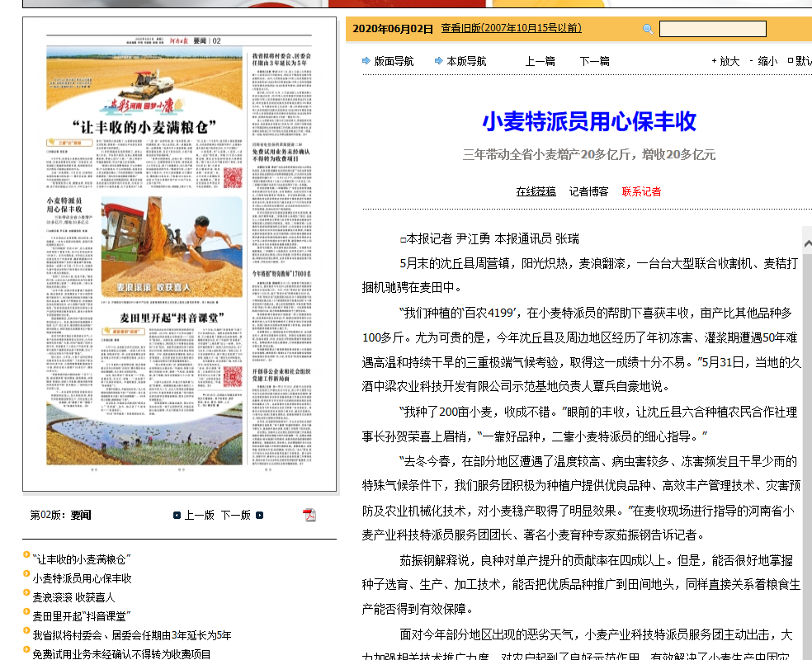Image resolution: width=812 pixels, height=660 pixels.
Task: Open article 小麦特派员用心保丰收 in the list
Action: tap(83, 578)
